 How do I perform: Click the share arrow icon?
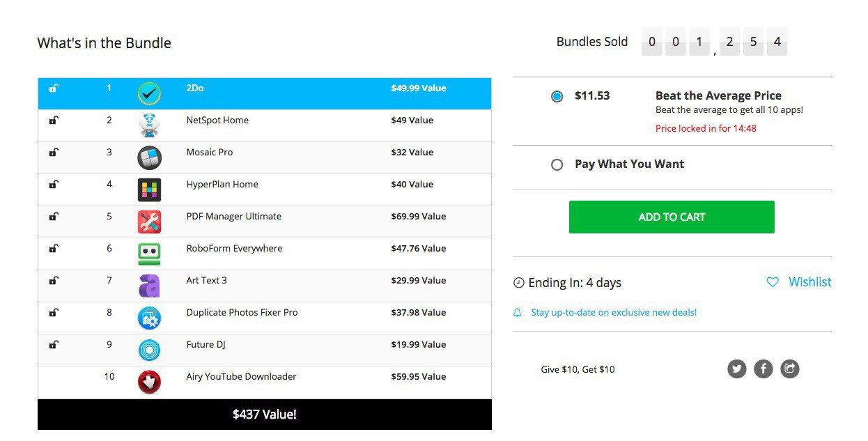click(x=789, y=369)
